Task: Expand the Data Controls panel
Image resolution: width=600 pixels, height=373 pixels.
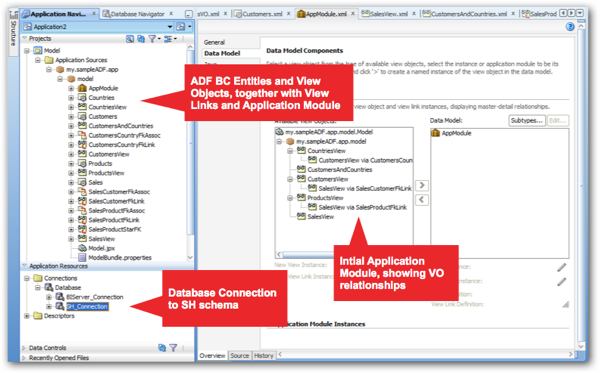Action: [24, 348]
